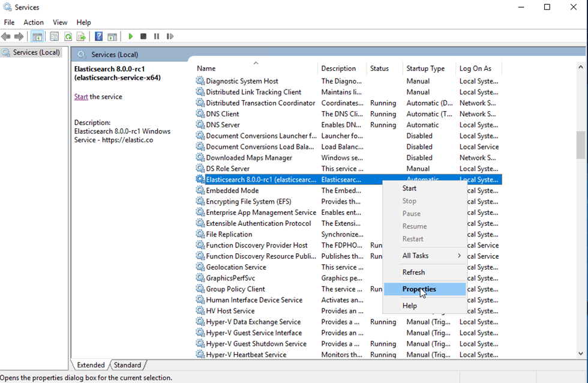Screen dimensions: 588x383
Task: Start the service with the green play toolbar icon
Action: [131, 36]
